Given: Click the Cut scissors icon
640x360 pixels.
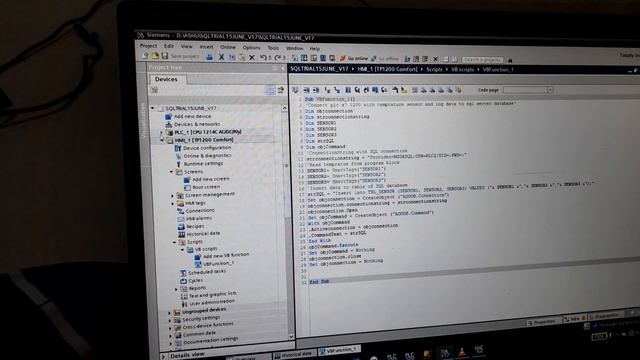Looking at the screenshot, I should point(221,57).
